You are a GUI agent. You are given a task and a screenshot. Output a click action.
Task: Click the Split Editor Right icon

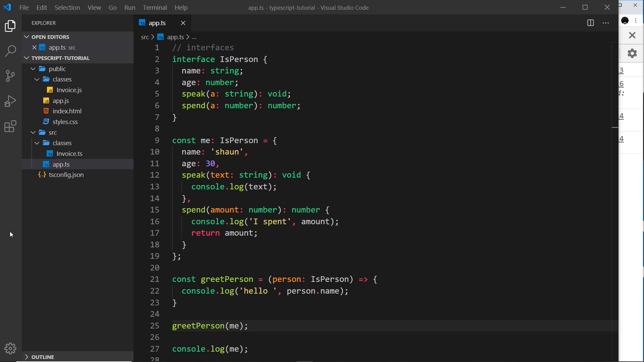pyautogui.click(x=591, y=23)
